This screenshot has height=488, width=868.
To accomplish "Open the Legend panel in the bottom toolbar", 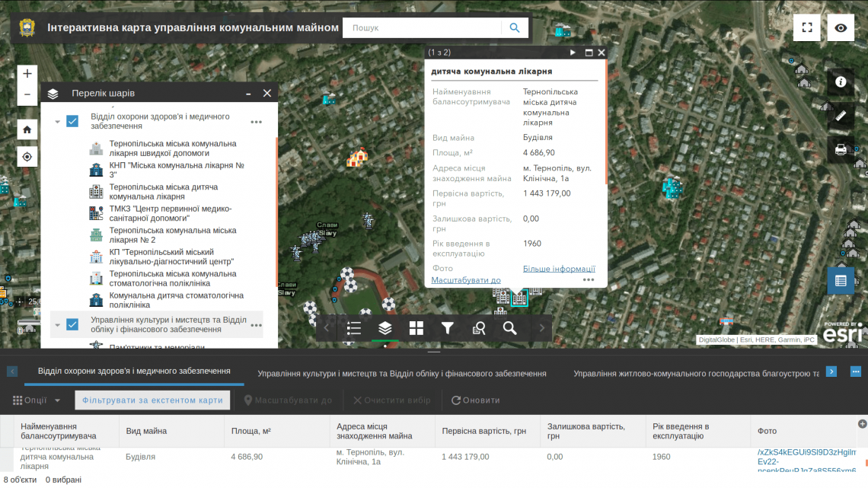I will 354,328.
